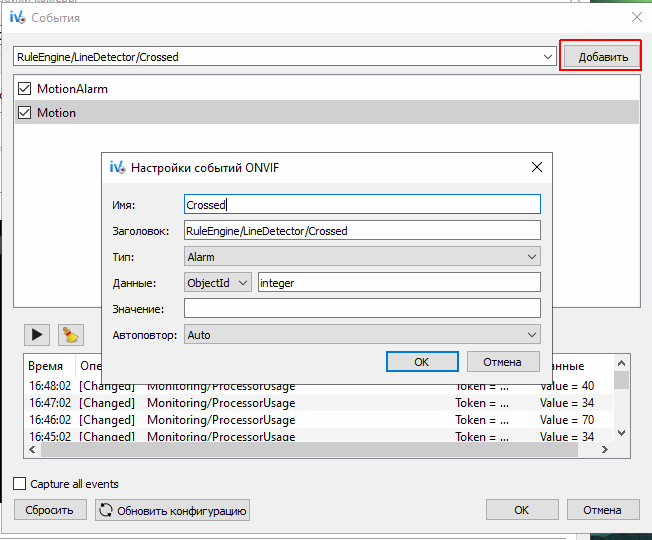Click the Сбросить button

(50, 510)
